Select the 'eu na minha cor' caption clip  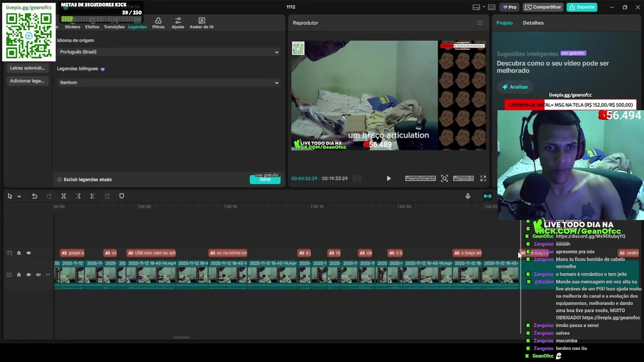228,253
